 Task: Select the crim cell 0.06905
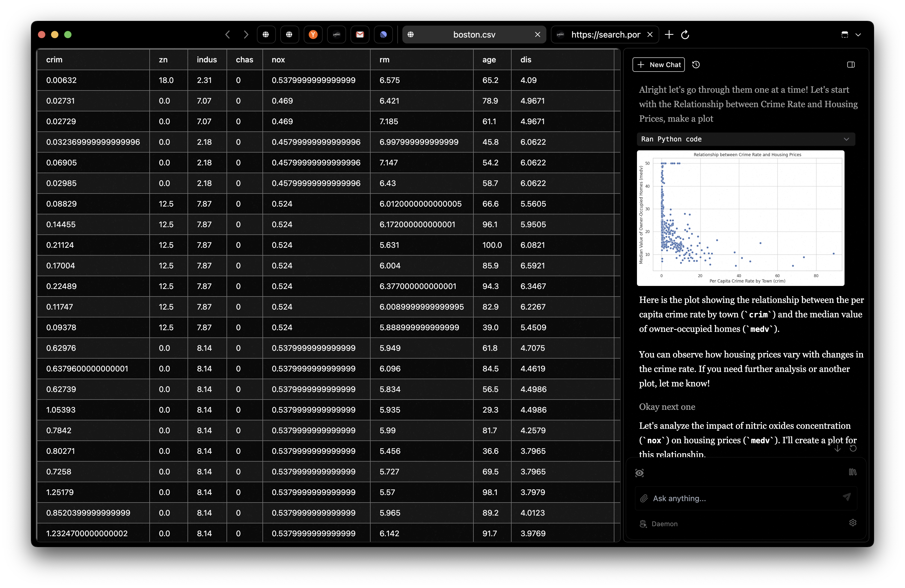(x=93, y=163)
